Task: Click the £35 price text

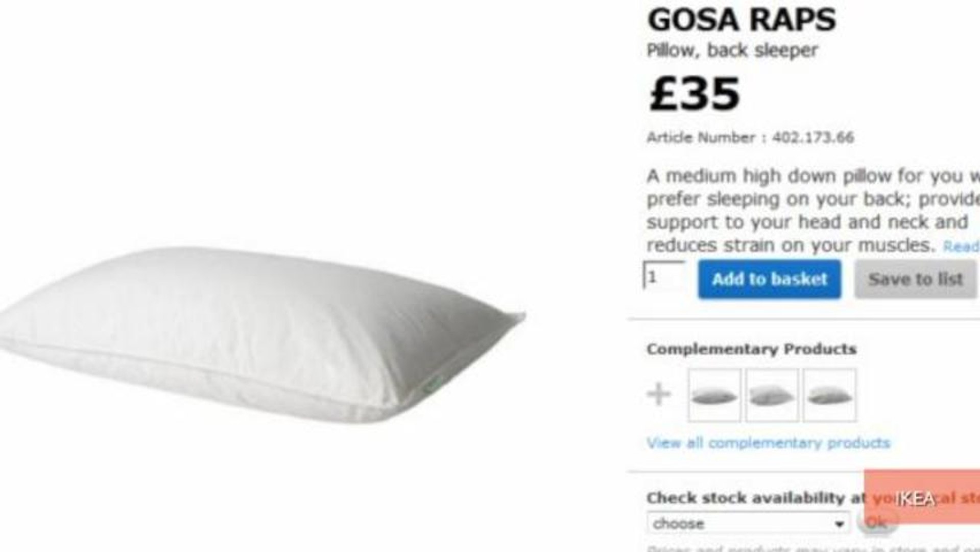Action: [694, 94]
